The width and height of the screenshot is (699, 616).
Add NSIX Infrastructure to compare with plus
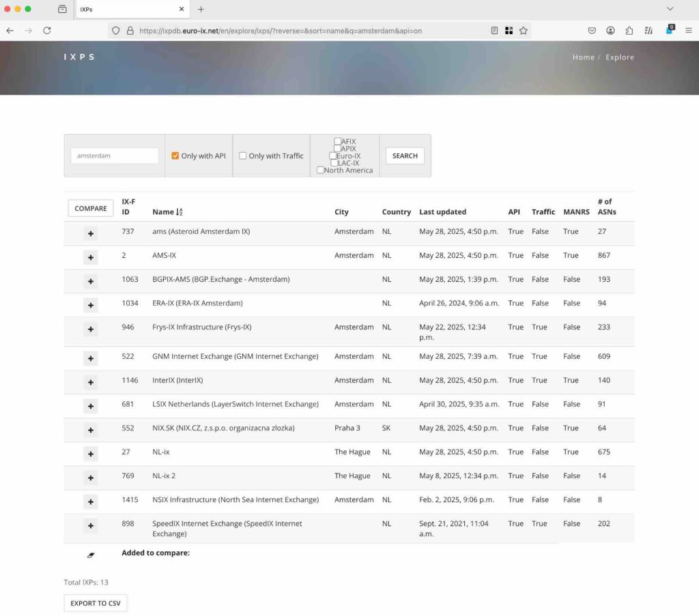click(91, 502)
